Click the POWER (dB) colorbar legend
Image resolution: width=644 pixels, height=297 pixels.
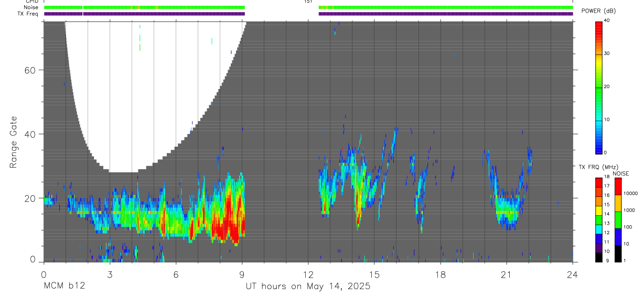click(598, 87)
